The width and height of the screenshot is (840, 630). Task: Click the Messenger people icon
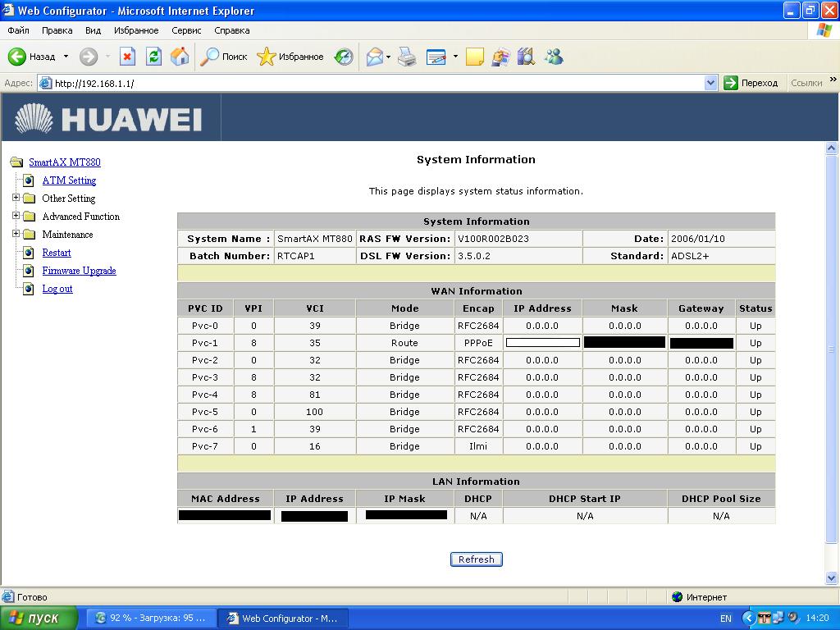tap(554, 57)
